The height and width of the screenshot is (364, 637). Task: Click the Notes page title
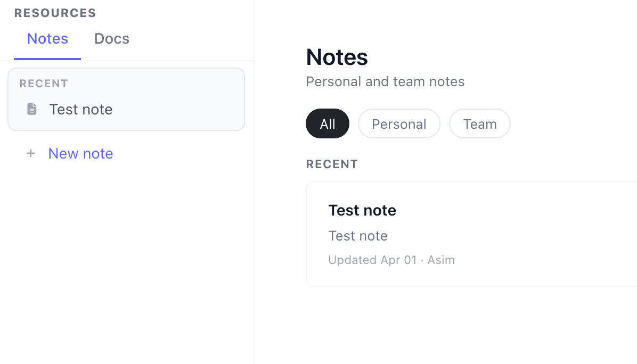pyautogui.click(x=337, y=57)
